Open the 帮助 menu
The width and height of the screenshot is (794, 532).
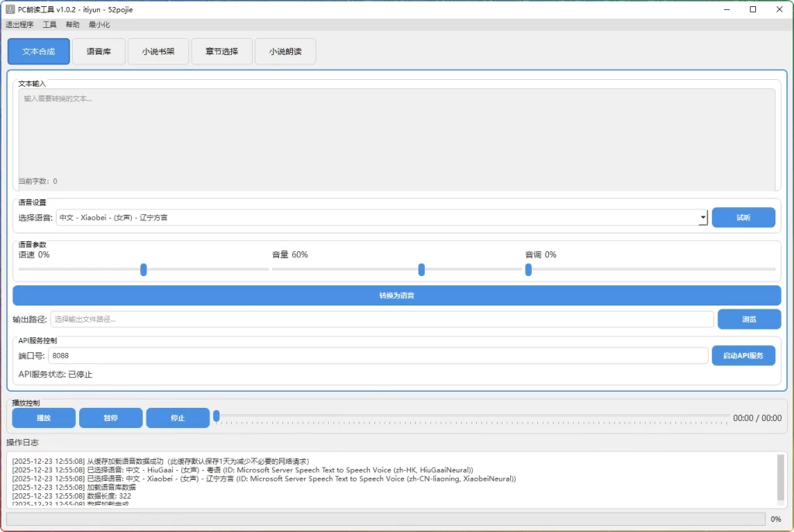click(x=72, y=24)
